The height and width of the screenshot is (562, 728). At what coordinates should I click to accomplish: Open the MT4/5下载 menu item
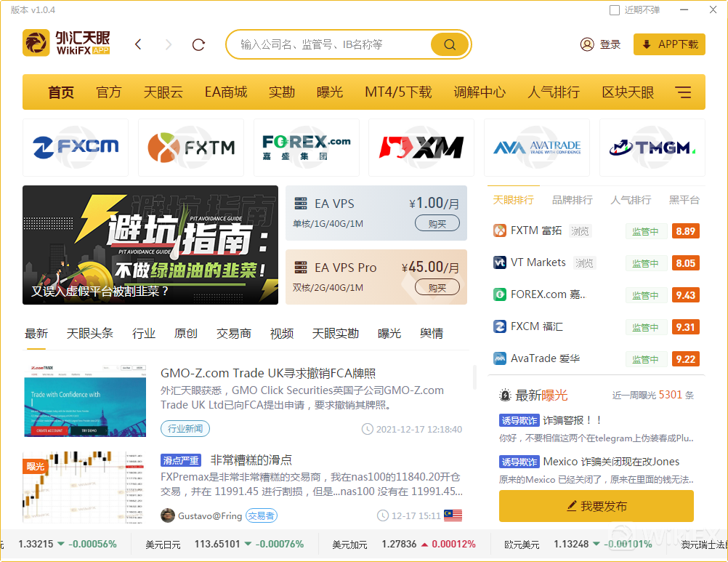[398, 92]
